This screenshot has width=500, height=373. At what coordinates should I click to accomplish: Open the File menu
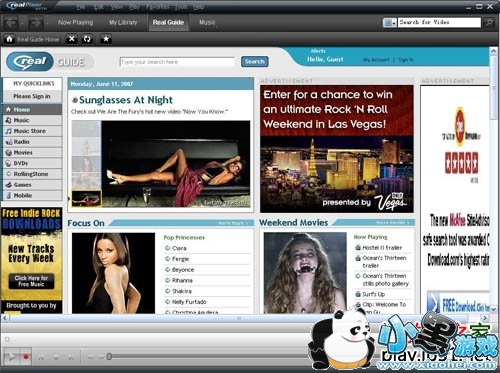pyautogui.click(x=81, y=7)
